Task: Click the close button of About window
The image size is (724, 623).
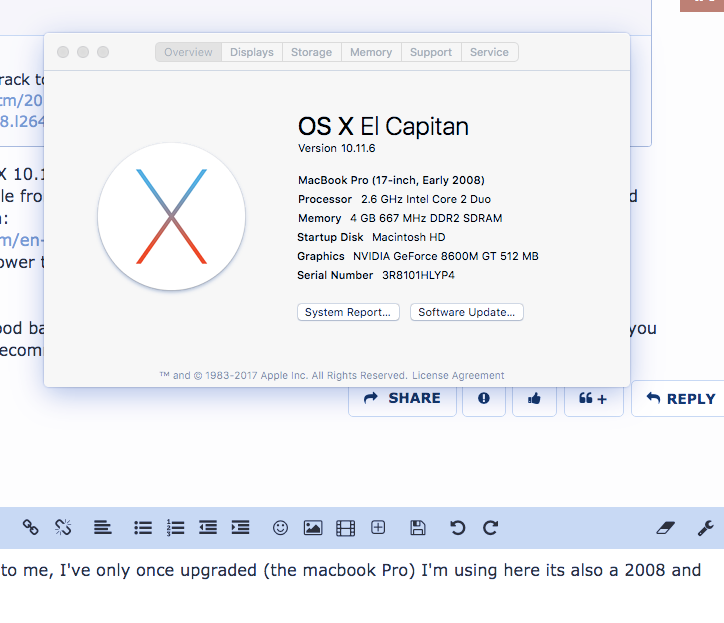Action: click(63, 52)
